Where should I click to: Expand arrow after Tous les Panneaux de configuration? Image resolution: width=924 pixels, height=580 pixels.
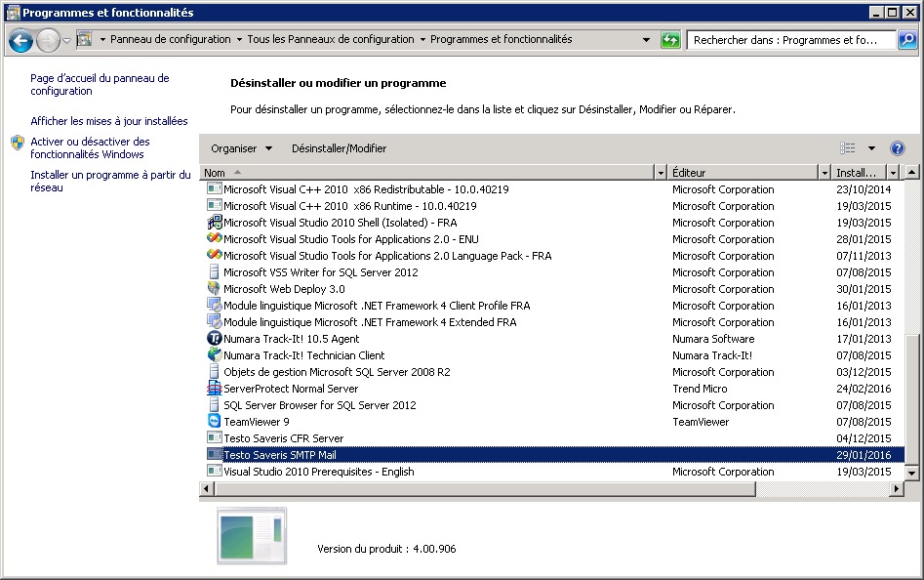(x=422, y=39)
